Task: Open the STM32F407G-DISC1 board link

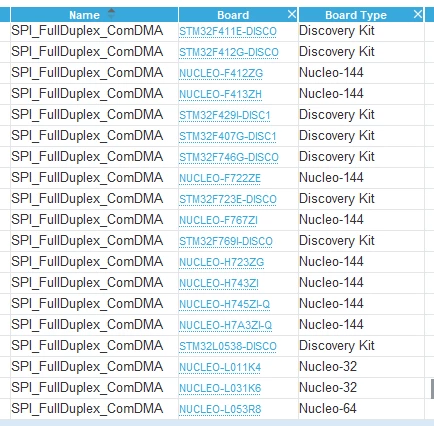Action: coord(228,136)
